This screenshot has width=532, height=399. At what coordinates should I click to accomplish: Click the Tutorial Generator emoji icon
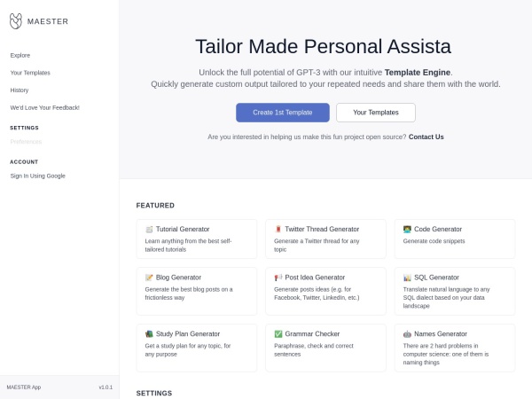tap(150, 229)
